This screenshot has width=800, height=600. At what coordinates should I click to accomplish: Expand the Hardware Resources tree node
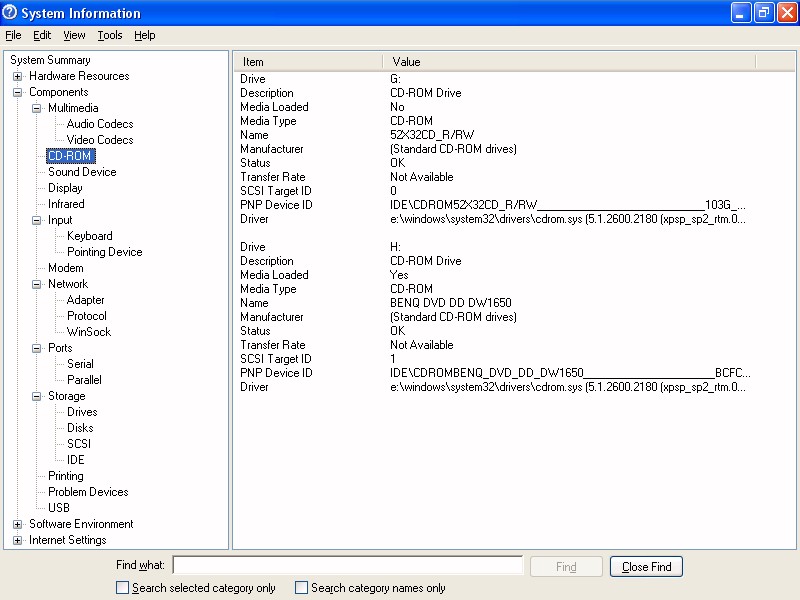pos(17,76)
